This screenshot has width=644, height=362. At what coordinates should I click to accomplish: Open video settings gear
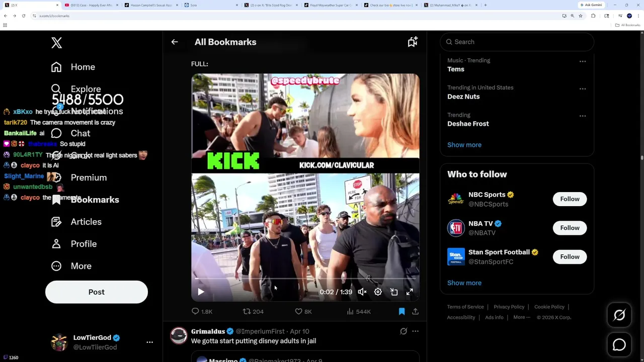coord(378,292)
